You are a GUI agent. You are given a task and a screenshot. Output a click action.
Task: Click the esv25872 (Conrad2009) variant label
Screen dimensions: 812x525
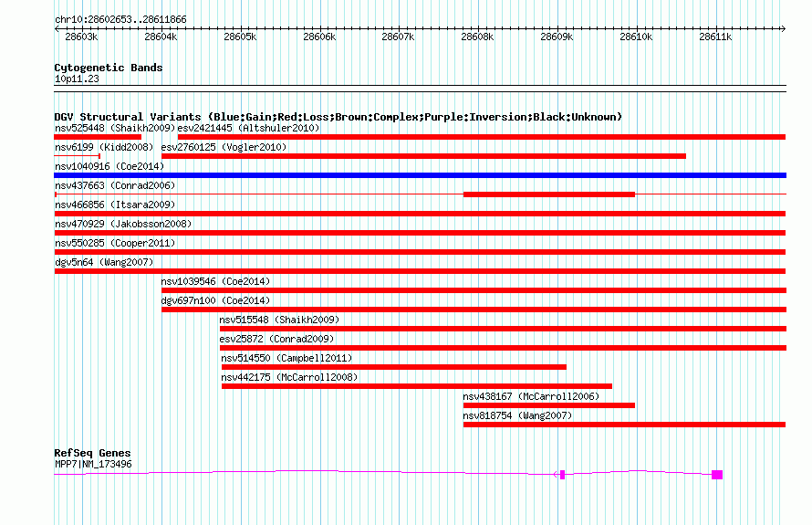tap(276, 339)
